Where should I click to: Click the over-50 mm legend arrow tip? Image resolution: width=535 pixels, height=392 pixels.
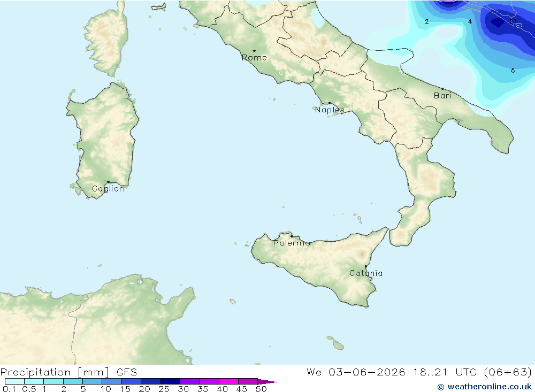coord(267,382)
